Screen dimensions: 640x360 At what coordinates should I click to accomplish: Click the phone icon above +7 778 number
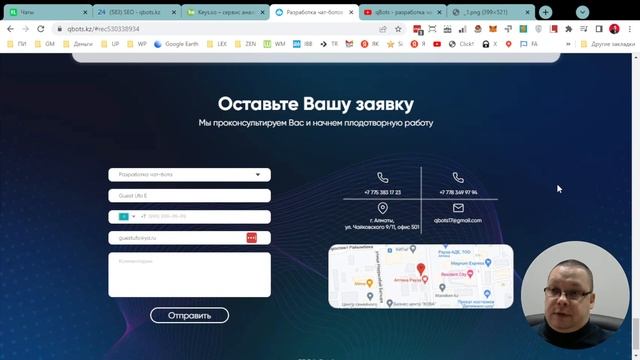tap(458, 178)
